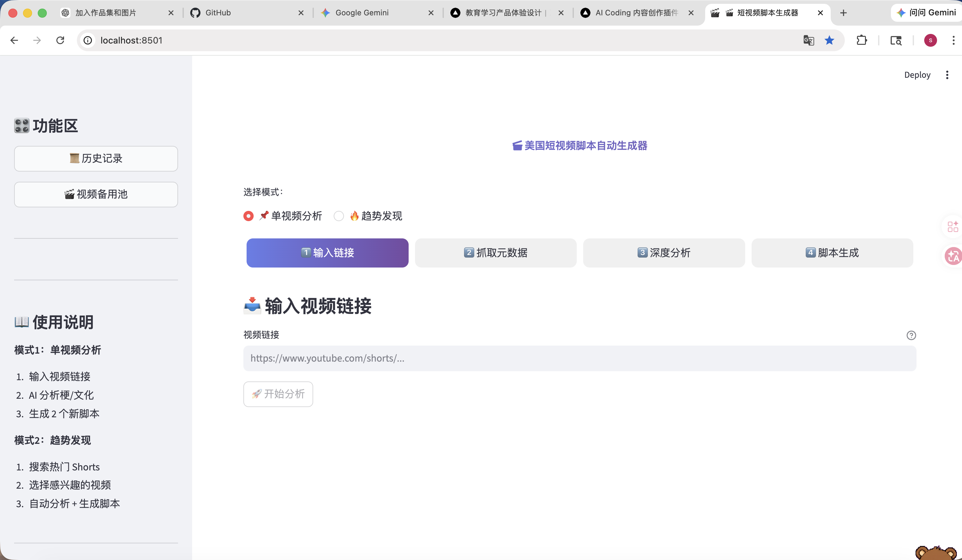This screenshot has width=962, height=560.
Task: Click the 模式2：趋势发现 text
Action: tap(53, 440)
